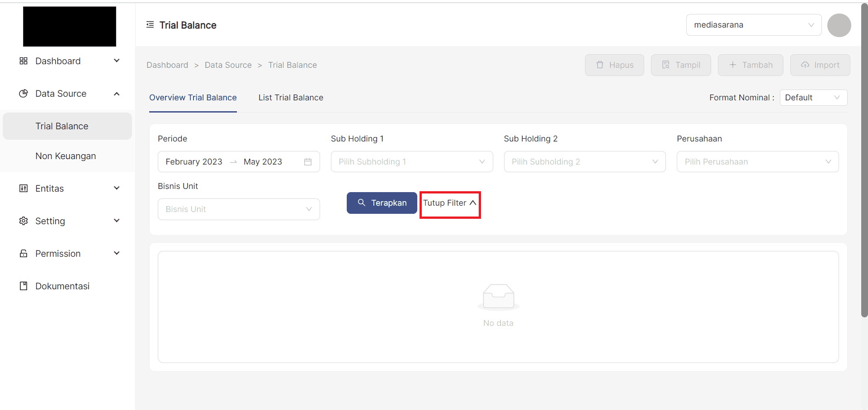Click the February 2023 start date field

pyautogui.click(x=194, y=162)
